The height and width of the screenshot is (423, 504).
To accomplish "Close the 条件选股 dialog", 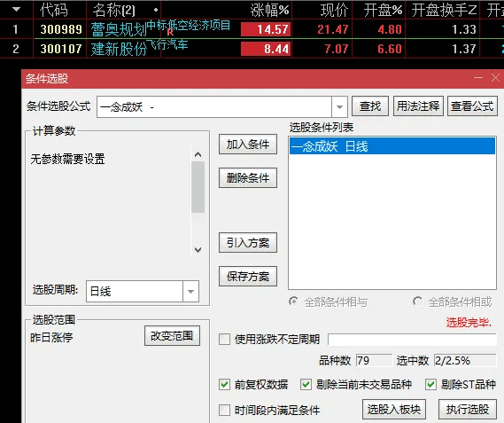I will point(495,77).
